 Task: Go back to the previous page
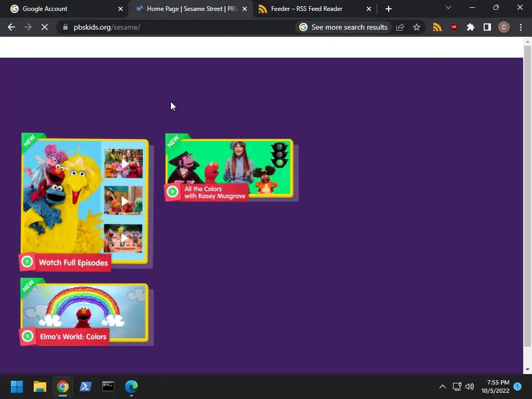11,27
